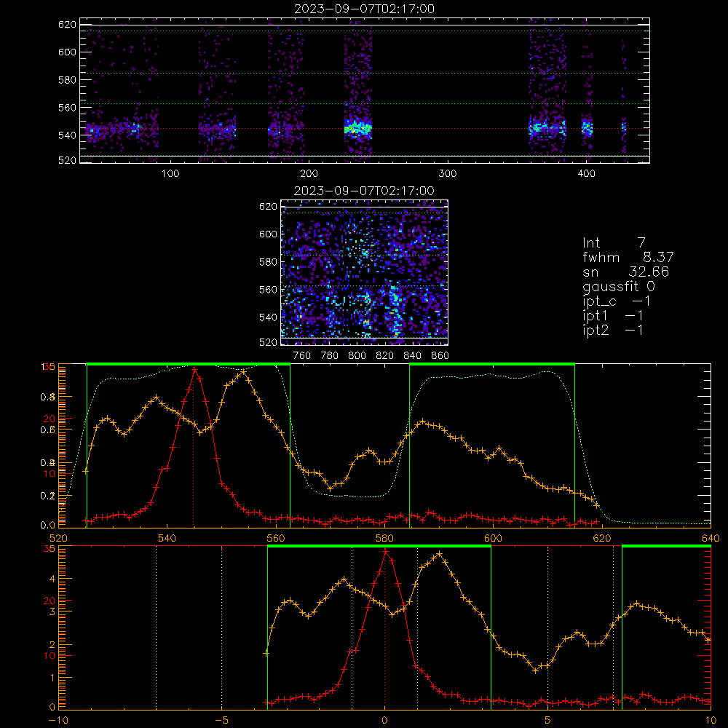Select the 'ipt2 -1' readout line
728x728 pixels.
click(613, 330)
